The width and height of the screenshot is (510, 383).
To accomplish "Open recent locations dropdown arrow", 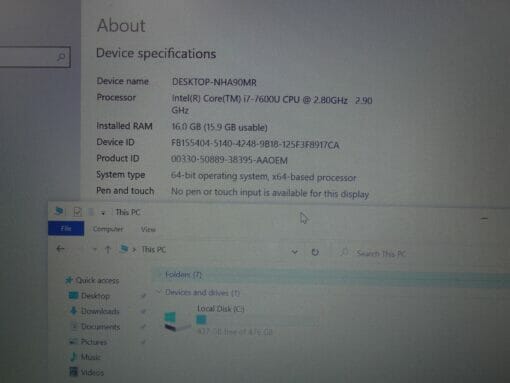I will pyautogui.click(x=95, y=249).
